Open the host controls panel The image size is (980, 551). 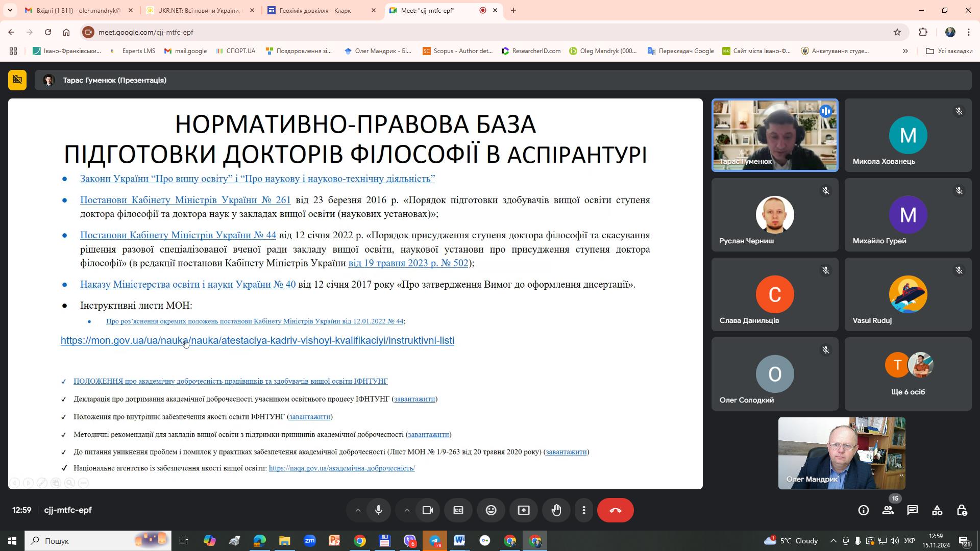(x=962, y=510)
